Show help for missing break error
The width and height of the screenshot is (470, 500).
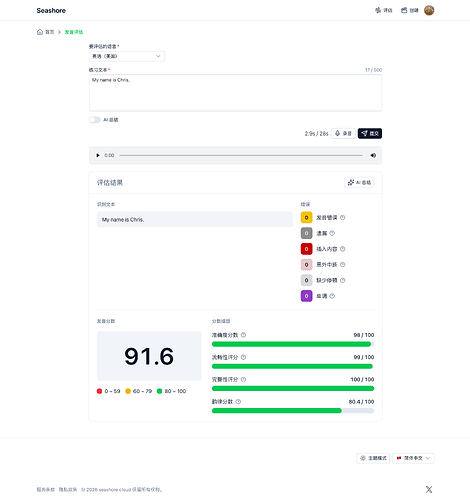[343, 280]
